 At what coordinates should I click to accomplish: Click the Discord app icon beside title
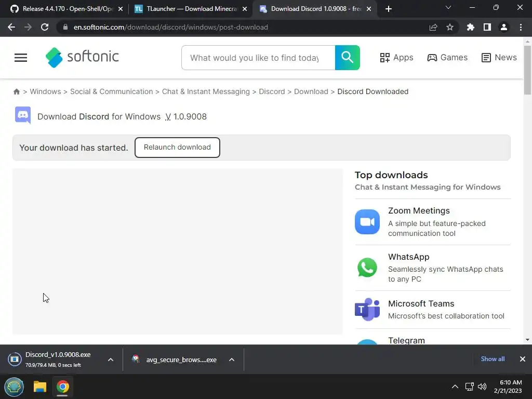pyautogui.click(x=23, y=115)
